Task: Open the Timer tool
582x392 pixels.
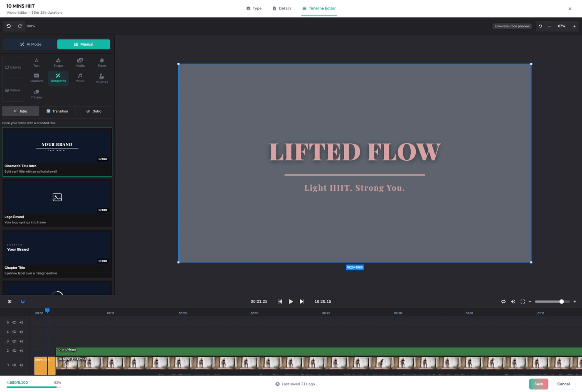Action: pyautogui.click(x=102, y=63)
